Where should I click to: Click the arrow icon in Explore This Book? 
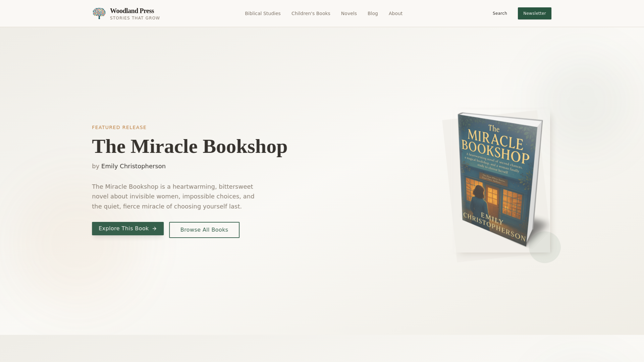coord(154,229)
